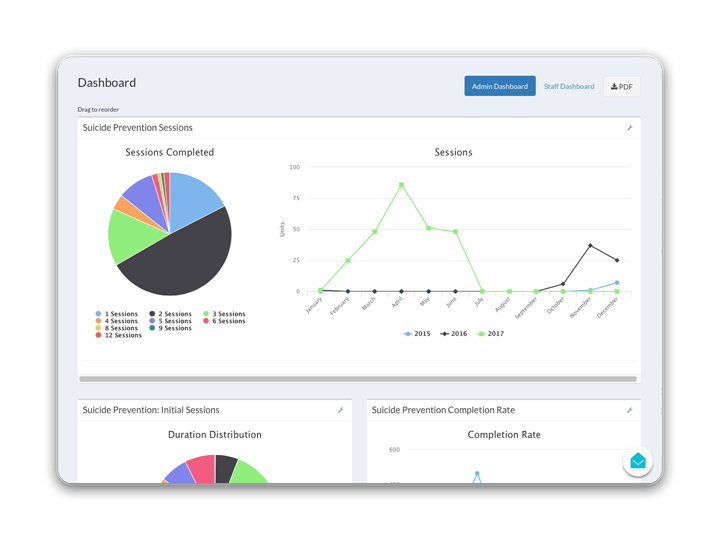Open settings wrench for Completion Rate panel

(630, 410)
